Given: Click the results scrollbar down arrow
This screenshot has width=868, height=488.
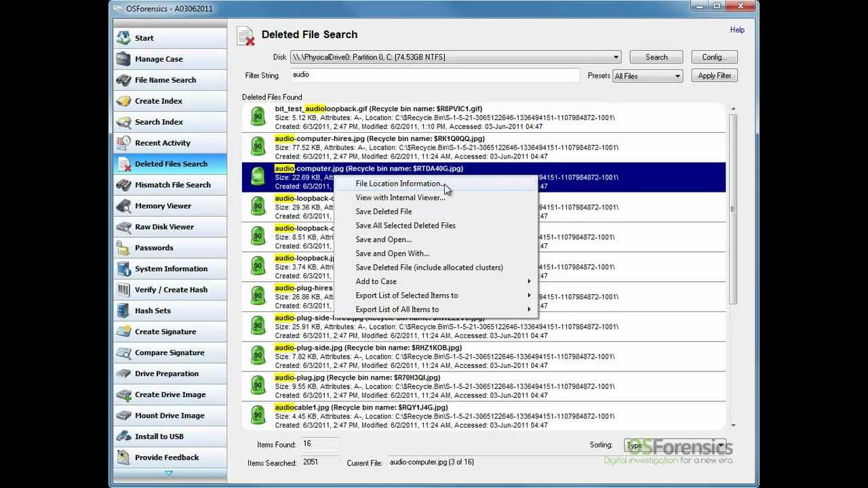Looking at the screenshot, I should click(732, 425).
